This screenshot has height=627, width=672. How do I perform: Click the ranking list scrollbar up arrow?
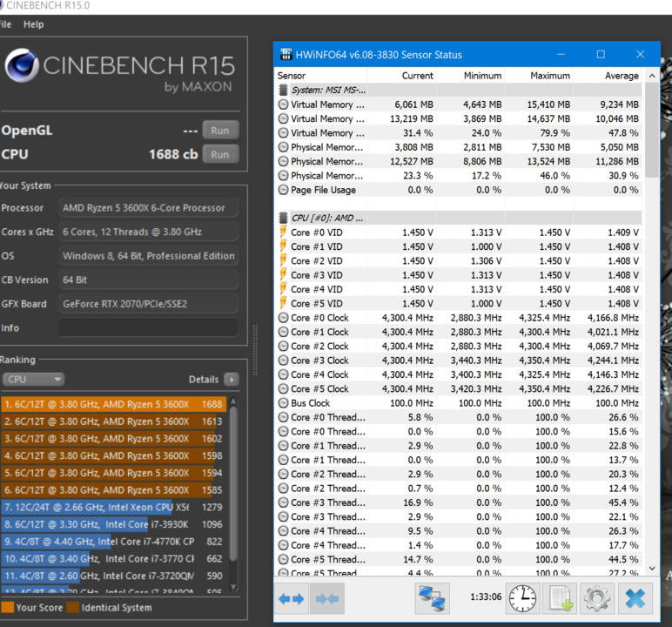tap(233, 401)
